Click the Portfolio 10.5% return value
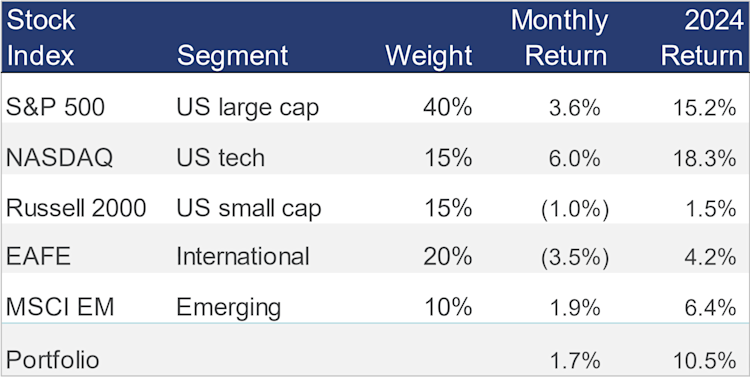Image resolution: width=750 pixels, height=377 pixels. [x=704, y=360]
